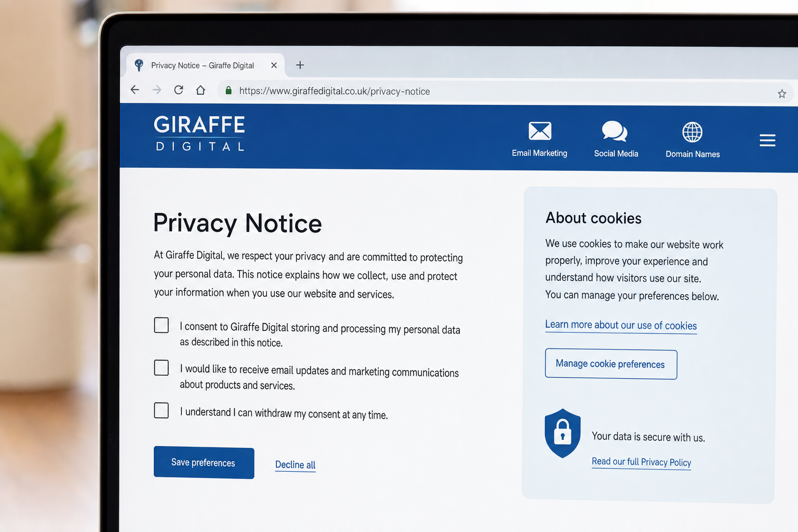Click 'Your data is secure with us.' text
This screenshot has height=532, width=798.
[x=648, y=437]
